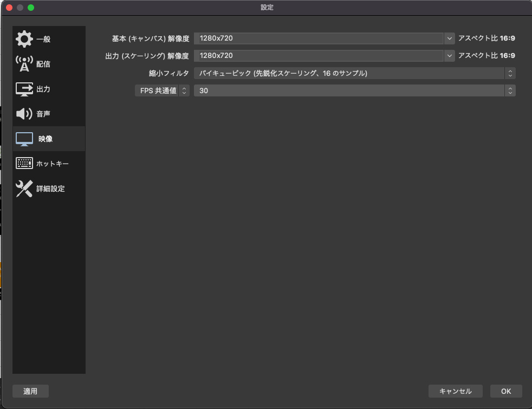Switch to the ホットキー settings tab
This screenshot has width=532, height=409.
pyautogui.click(x=53, y=164)
